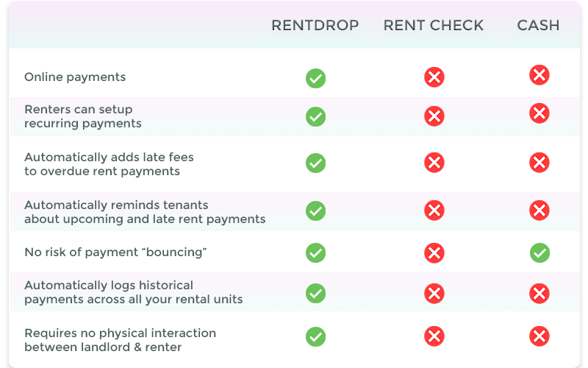Click green check for no bouncing under Cash

click(539, 252)
